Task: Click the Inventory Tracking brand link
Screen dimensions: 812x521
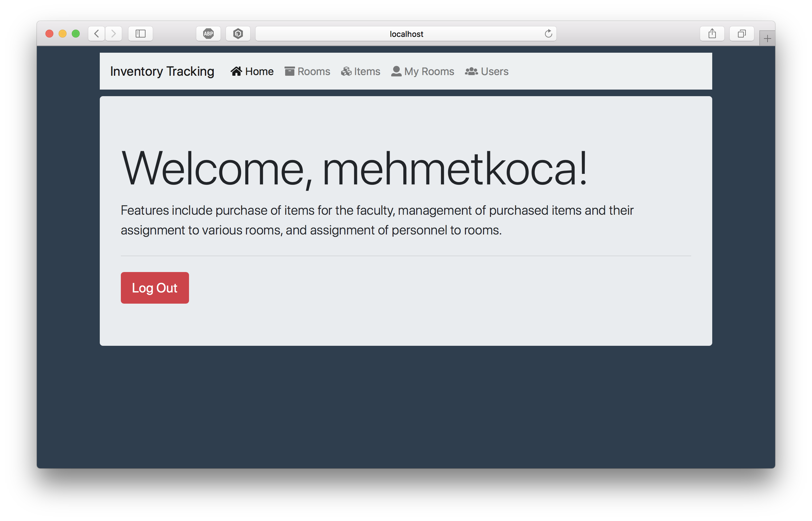Action: tap(162, 71)
